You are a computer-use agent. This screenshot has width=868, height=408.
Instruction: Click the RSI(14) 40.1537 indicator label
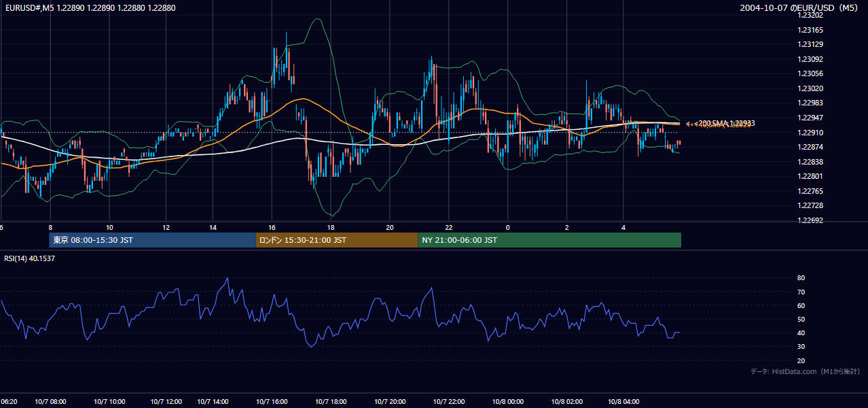[x=29, y=258]
